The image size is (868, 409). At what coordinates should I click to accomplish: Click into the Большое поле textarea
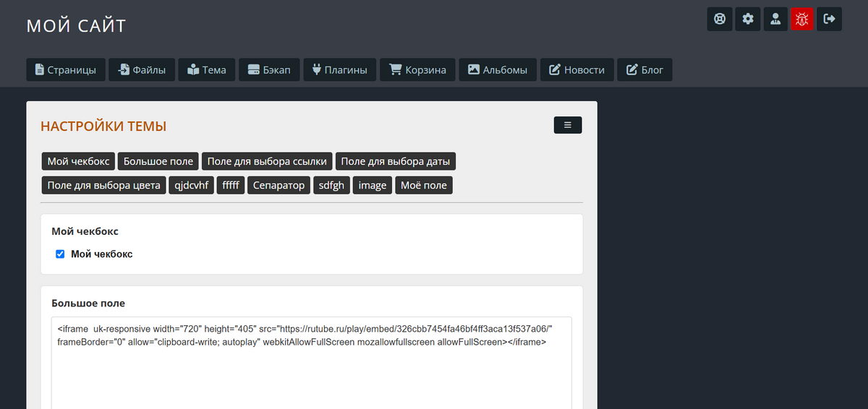point(312,363)
